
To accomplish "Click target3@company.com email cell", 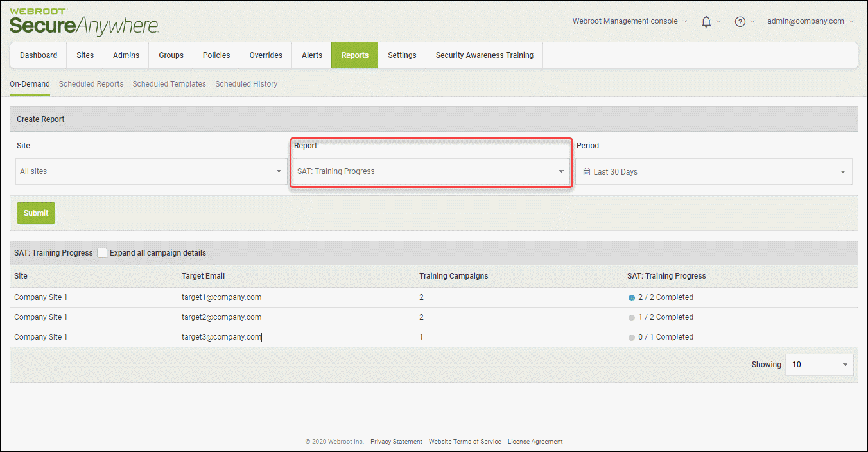I will pos(221,337).
